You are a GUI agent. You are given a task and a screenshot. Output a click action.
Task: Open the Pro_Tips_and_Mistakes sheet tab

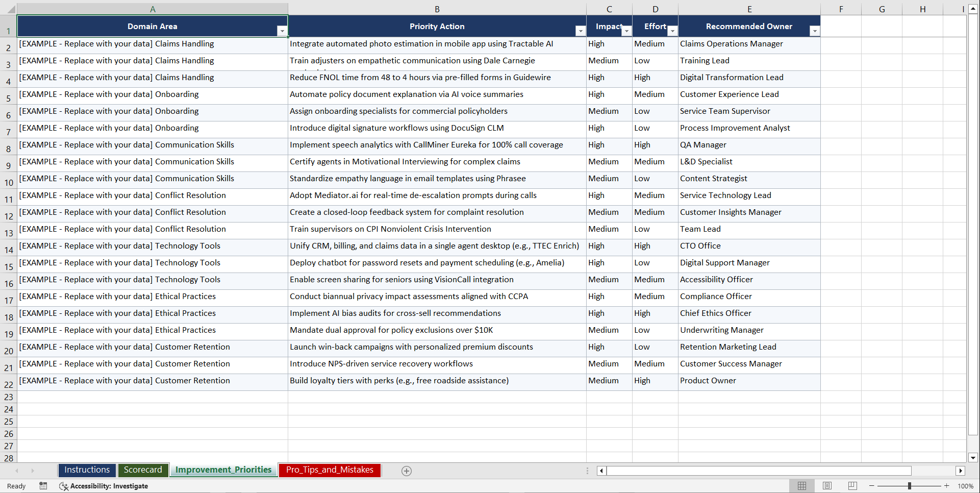tap(330, 471)
